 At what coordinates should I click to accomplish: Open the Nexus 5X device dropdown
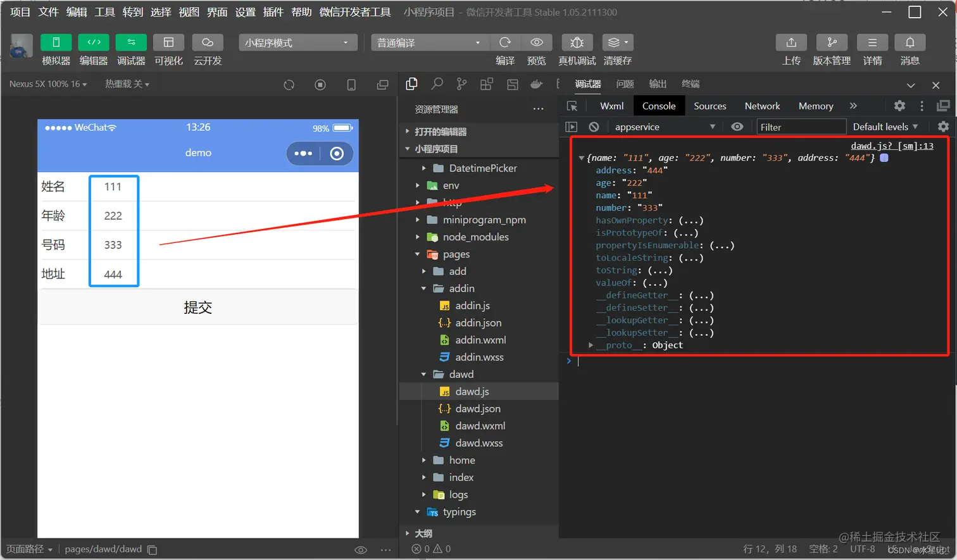coord(48,84)
